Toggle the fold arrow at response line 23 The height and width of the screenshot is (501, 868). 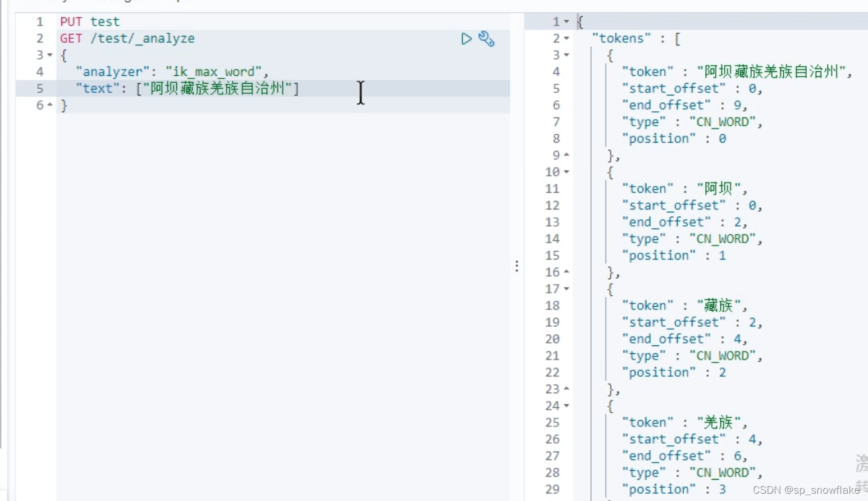tap(567, 389)
